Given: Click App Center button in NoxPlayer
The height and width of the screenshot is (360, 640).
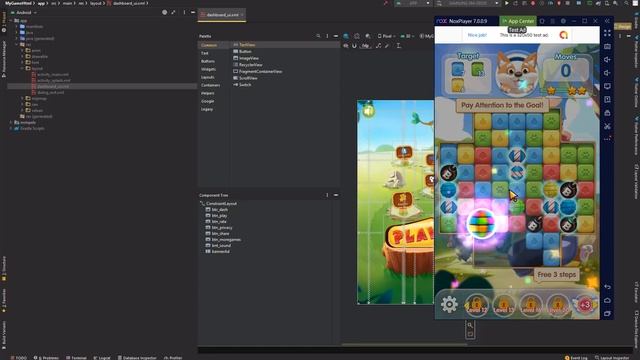Looking at the screenshot, I should [x=518, y=21].
